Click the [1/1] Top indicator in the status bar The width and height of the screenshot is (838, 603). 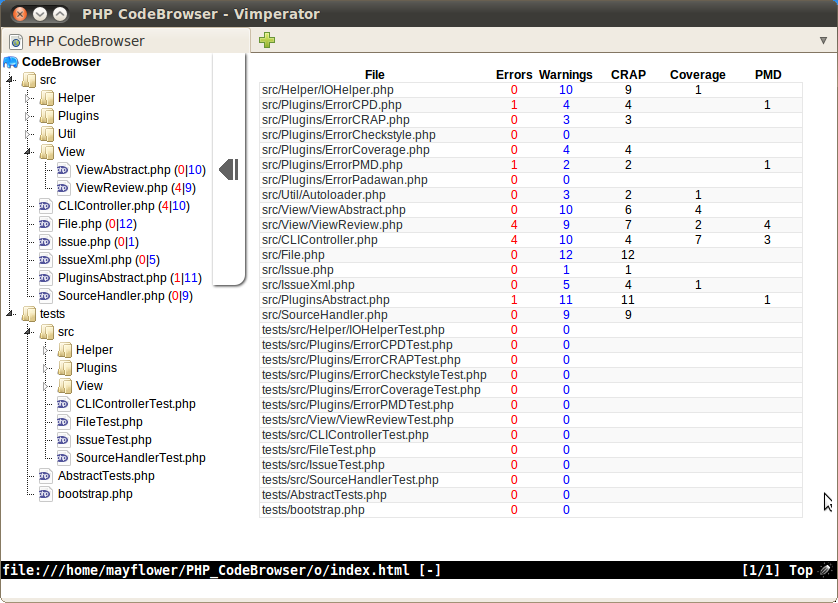tap(778, 570)
